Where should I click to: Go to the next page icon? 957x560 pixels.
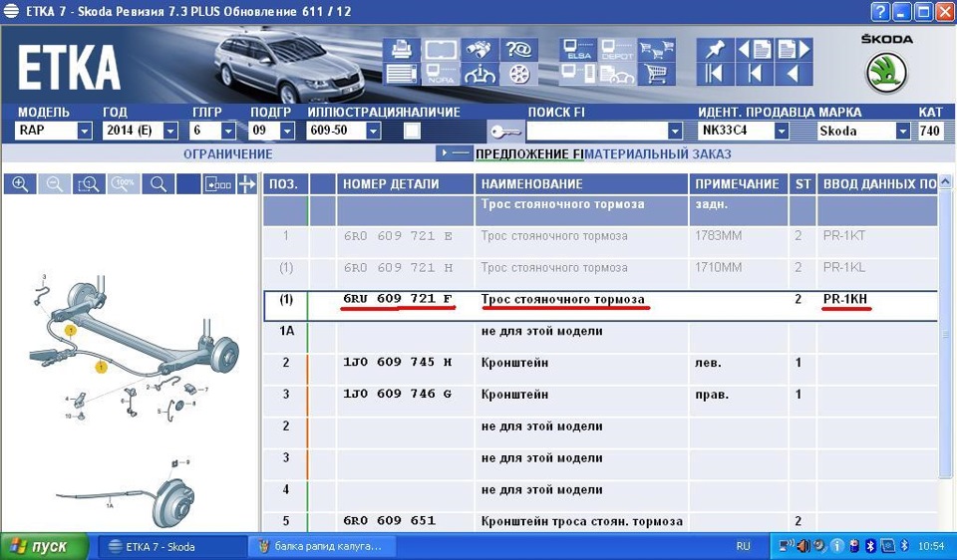pyautogui.click(x=794, y=49)
